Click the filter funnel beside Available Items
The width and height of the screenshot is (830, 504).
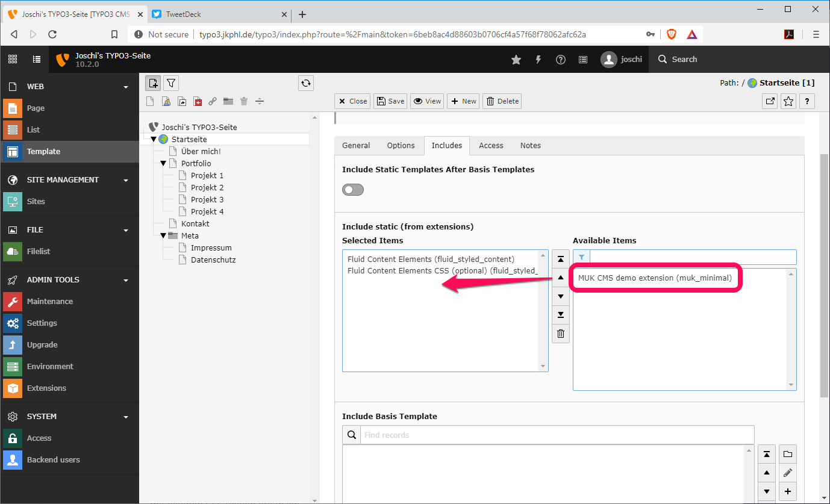(x=581, y=257)
